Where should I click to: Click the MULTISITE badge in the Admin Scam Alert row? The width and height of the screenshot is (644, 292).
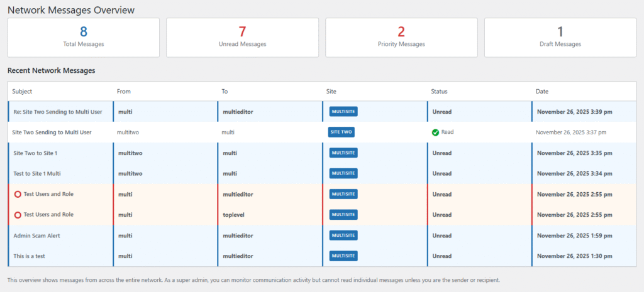pos(343,235)
